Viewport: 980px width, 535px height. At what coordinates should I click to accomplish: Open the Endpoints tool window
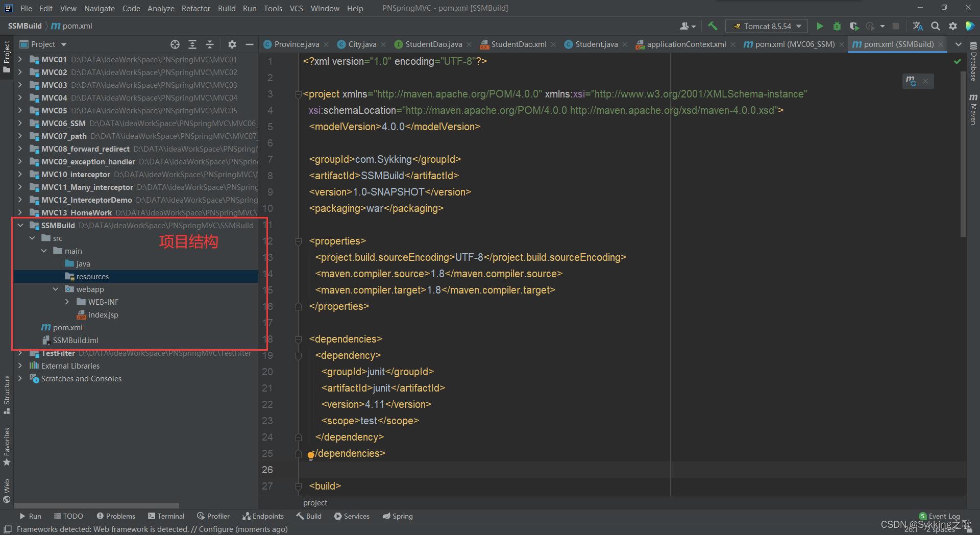263,516
